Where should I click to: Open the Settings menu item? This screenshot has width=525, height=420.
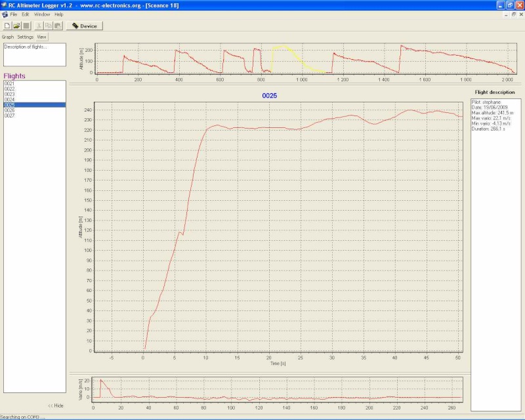click(x=26, y=37)
